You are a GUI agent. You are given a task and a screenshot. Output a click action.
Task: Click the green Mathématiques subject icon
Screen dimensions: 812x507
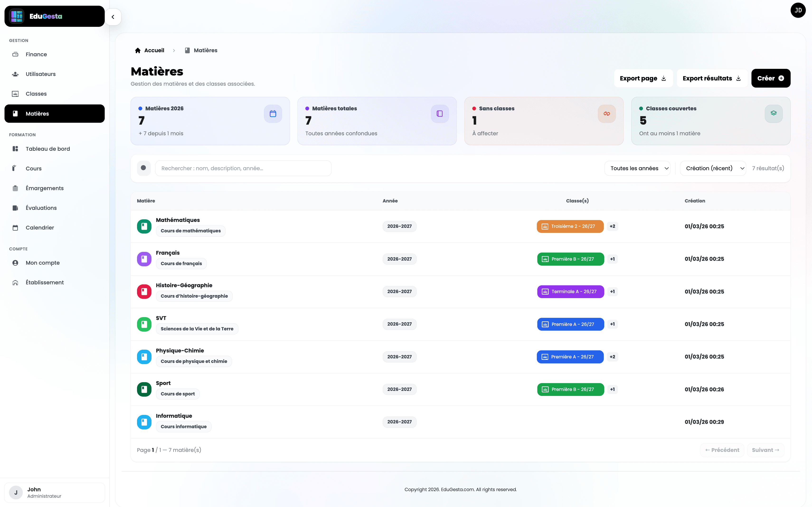144,226
